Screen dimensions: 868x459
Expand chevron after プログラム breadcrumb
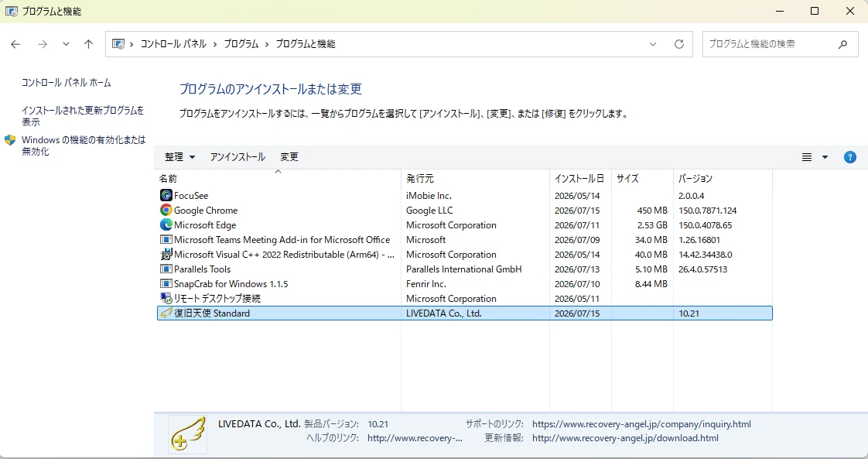[x=267, y=44]
